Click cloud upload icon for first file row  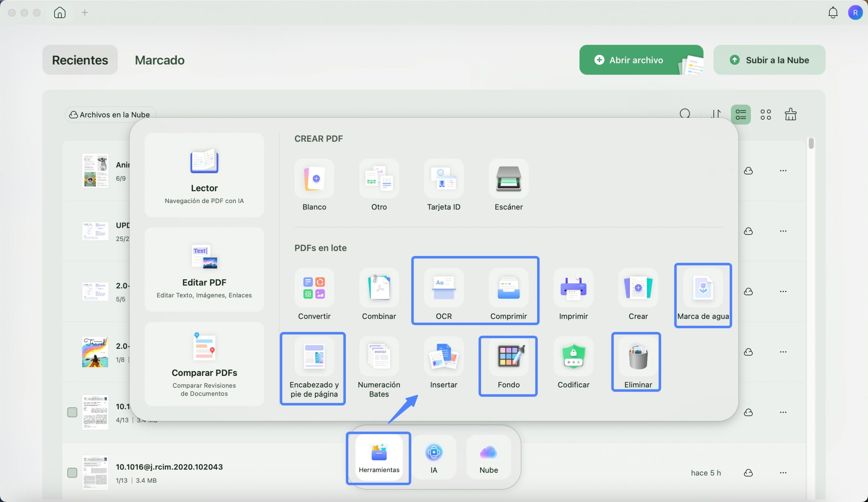click(x=748, y=170)
